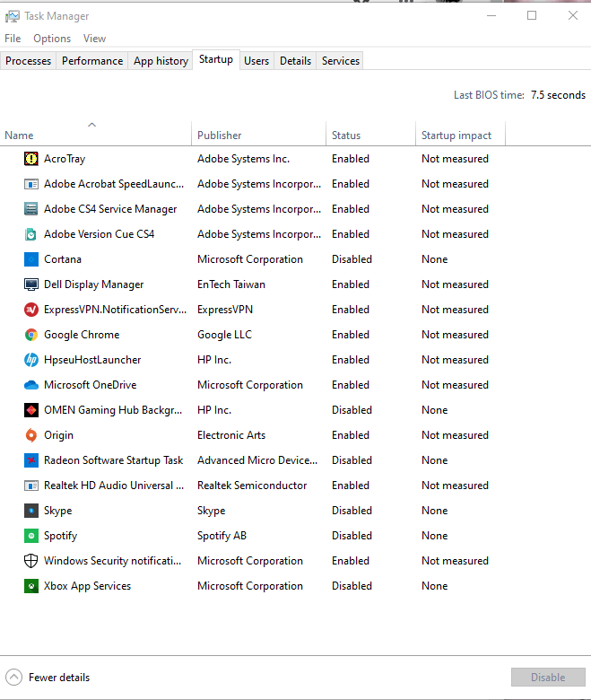Click Cortana's 'Disabled' status cell

pos(352,259)
